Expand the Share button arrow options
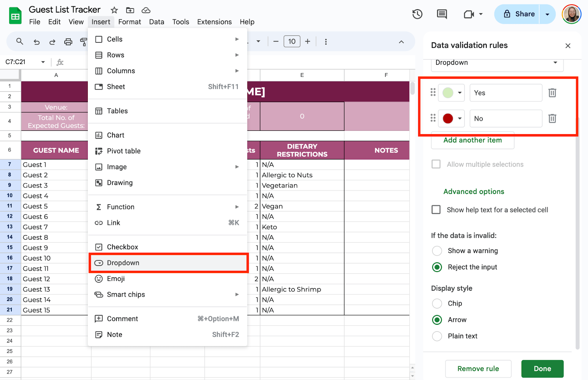Viewport: 588px width, 380px height. click(547, 14)
